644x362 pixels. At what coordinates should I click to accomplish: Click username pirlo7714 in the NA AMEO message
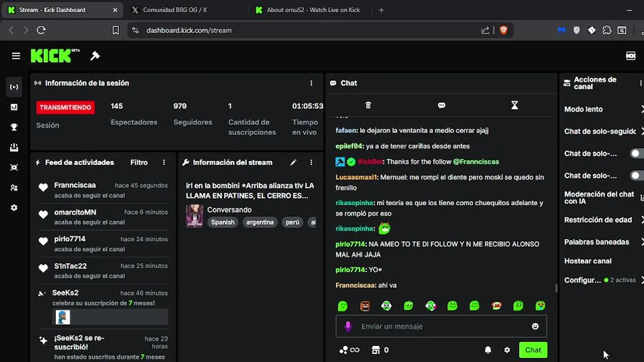[350, 244]
